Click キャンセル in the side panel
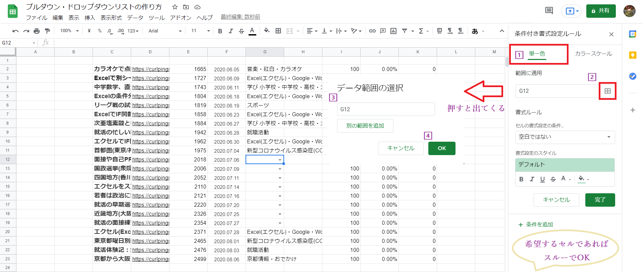The image size is (644, 272). [x=556, y=200]
